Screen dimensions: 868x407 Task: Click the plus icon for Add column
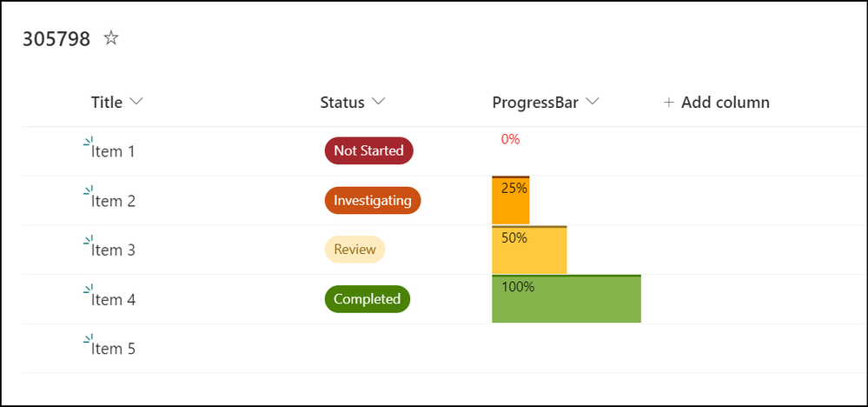tap(669, 103)
